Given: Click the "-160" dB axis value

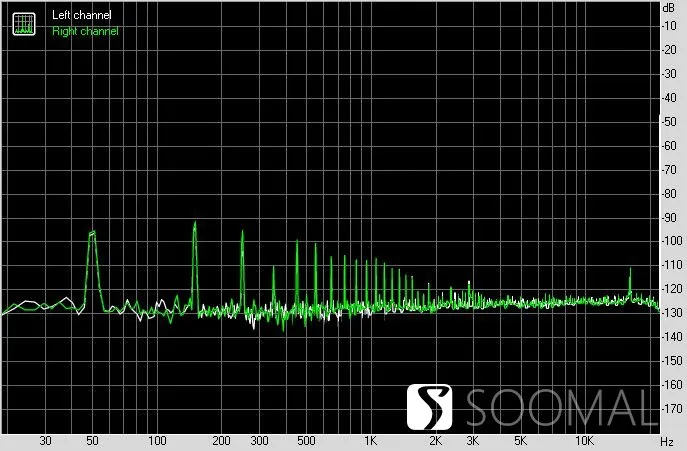Looking at the screenshot, I should point(672,384).
